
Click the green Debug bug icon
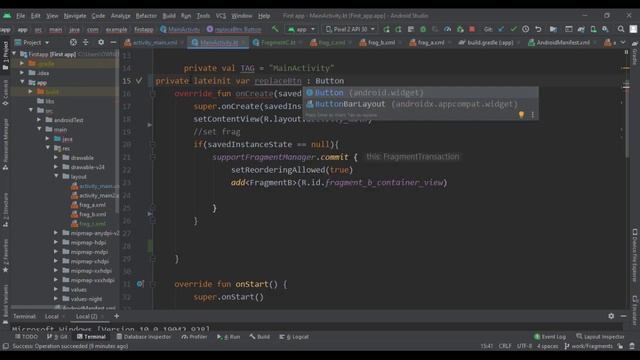click(423, 29)
